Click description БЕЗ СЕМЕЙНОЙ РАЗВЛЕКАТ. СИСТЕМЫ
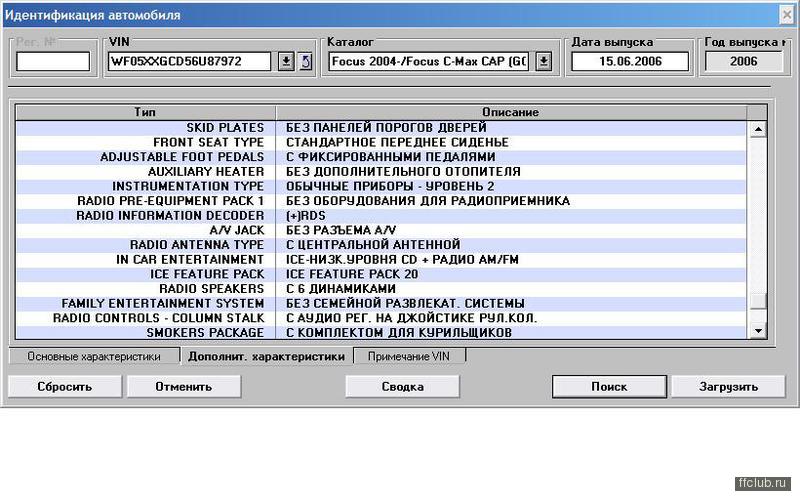This screenshot has height=500, width=800. [x=405, y=304]
